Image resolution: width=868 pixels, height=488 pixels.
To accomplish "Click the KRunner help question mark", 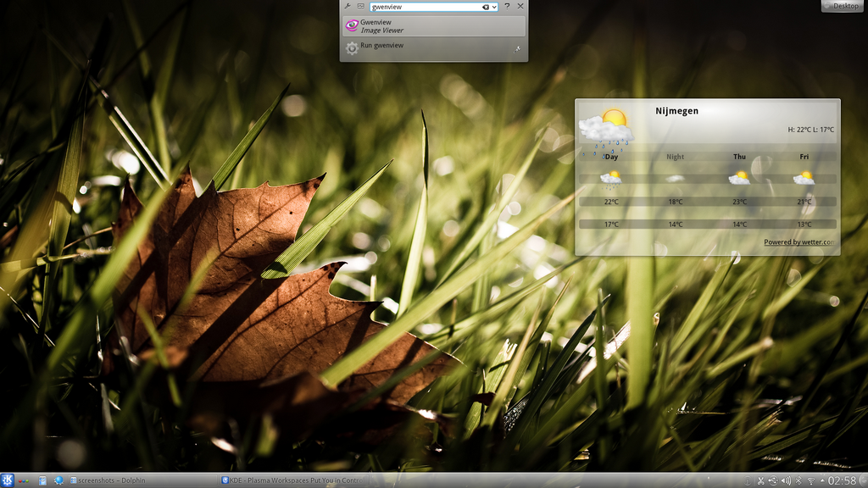I will (507, 6).
